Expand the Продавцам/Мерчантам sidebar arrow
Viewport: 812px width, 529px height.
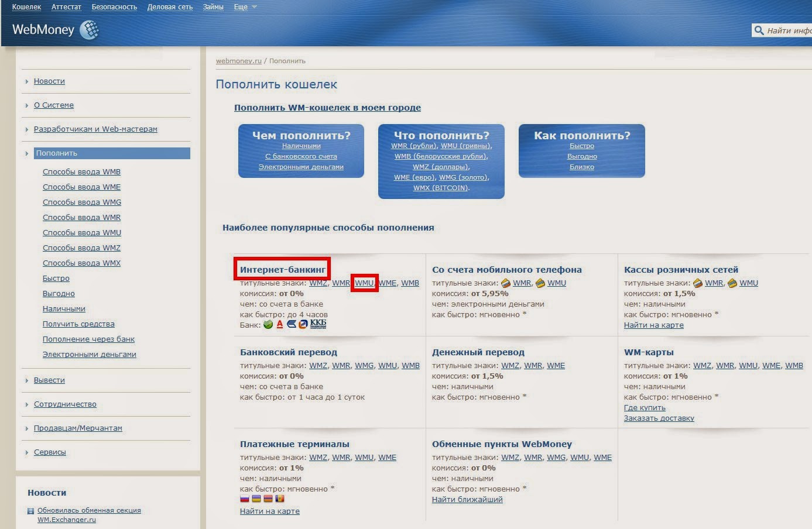27,428
